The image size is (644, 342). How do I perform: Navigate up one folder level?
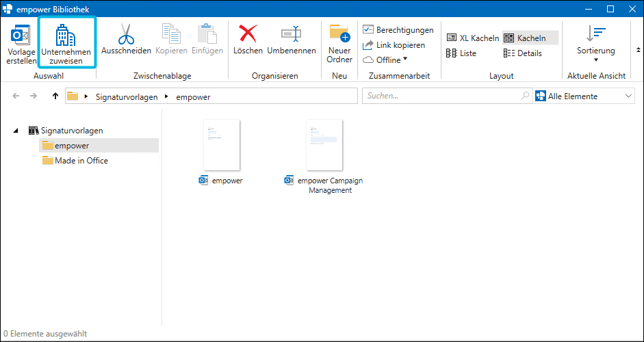[55, 96]
